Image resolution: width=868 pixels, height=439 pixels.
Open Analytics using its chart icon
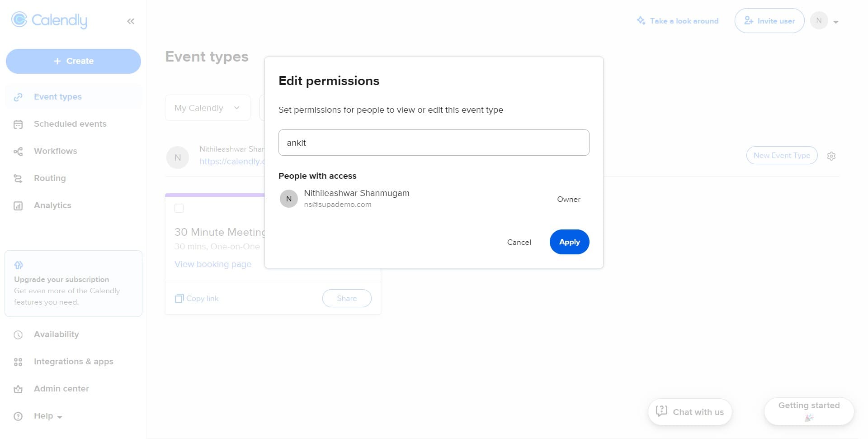18,205
